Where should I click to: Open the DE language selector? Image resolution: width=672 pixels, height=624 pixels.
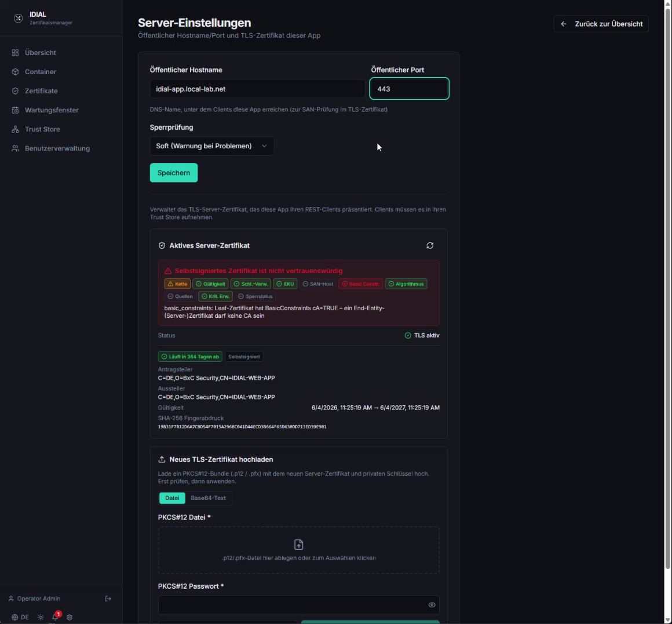[x=20, y=617]
